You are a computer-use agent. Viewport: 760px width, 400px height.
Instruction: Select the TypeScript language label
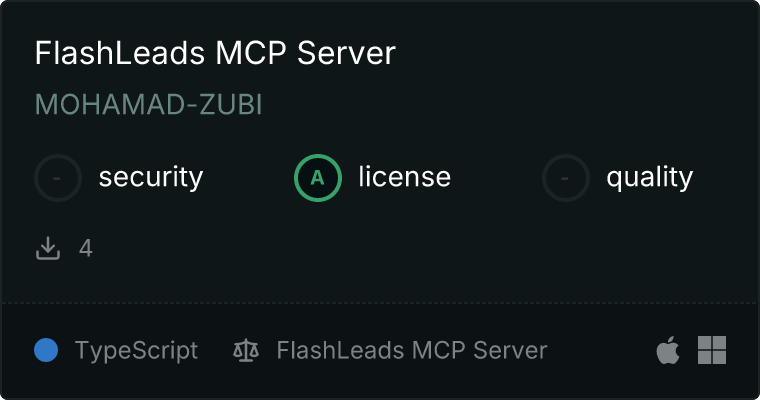tap(136, 351)
